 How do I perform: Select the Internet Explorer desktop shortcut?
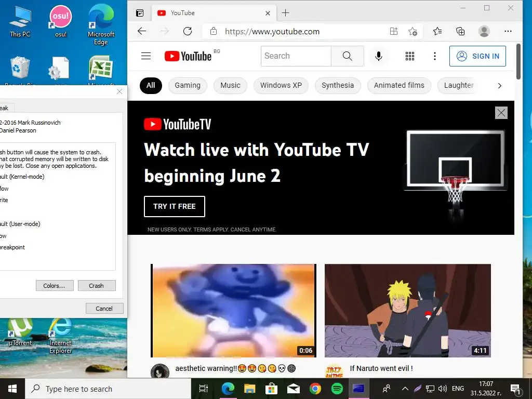tap(61, 337)
